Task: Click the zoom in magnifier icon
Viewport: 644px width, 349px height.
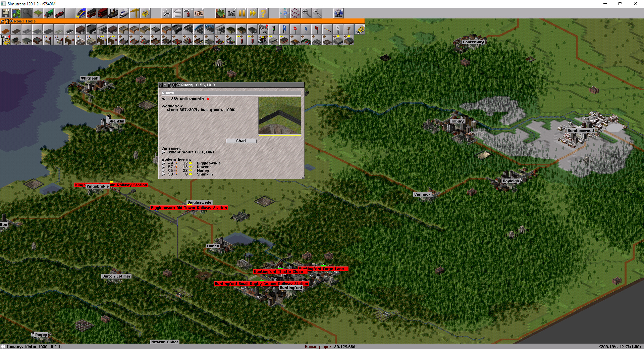Action: tap(306, 13)
